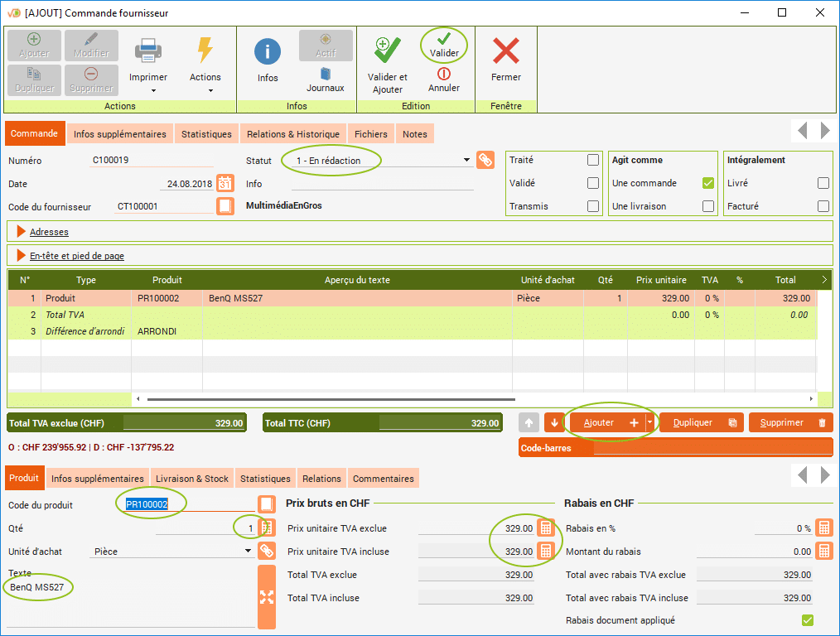
Task: Open the Journaux log icon
Action: [325, 74]
